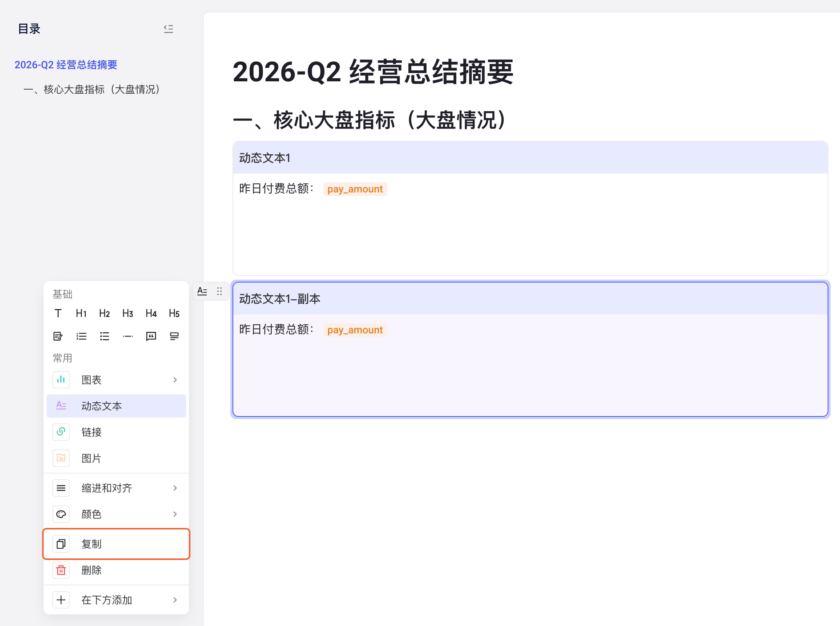Click 复制 to duplicate the block
840x626 pixels.
pyautogui.click(x=116, y=544)
